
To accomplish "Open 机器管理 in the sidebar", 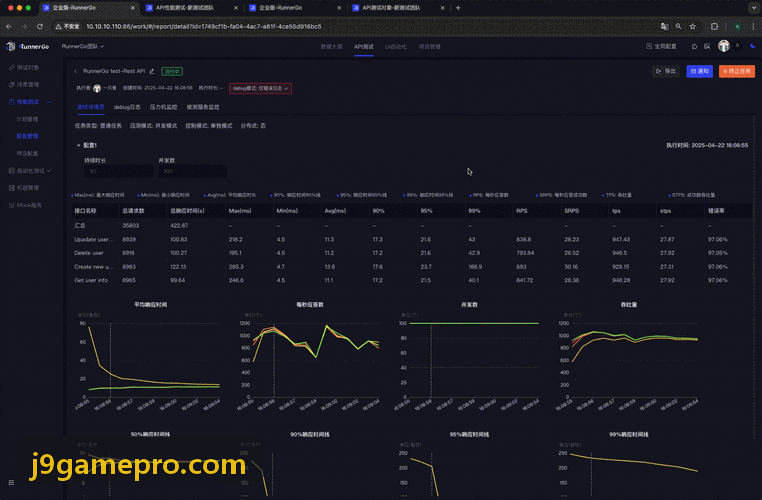I will pyautogui.click(x=24, y=188).
